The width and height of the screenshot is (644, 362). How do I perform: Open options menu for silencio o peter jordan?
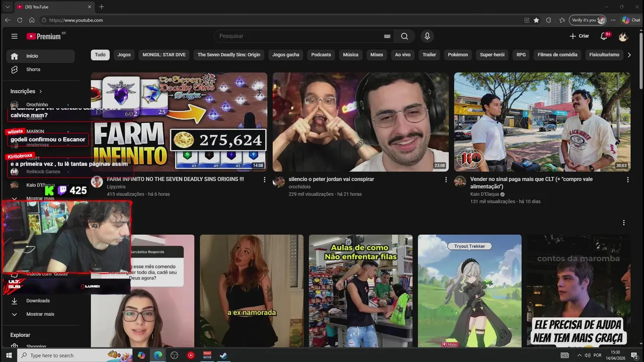pos(446,179)
